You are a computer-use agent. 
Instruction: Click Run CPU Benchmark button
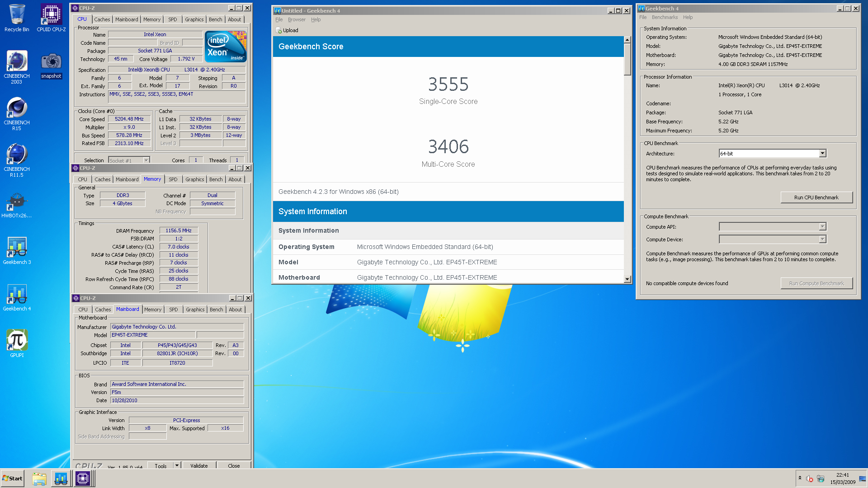816,197
